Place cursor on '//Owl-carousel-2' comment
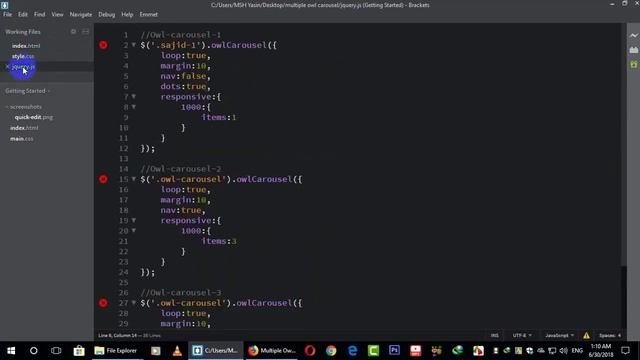640x360 pixels. pyautogui.click(x=181, y=169)
